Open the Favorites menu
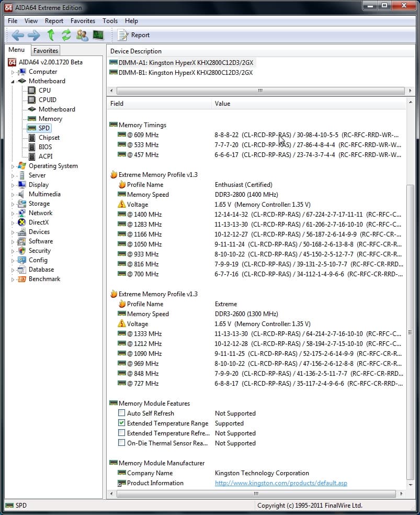This screenshot has width=420, height=515. click(x=83, y=21)
